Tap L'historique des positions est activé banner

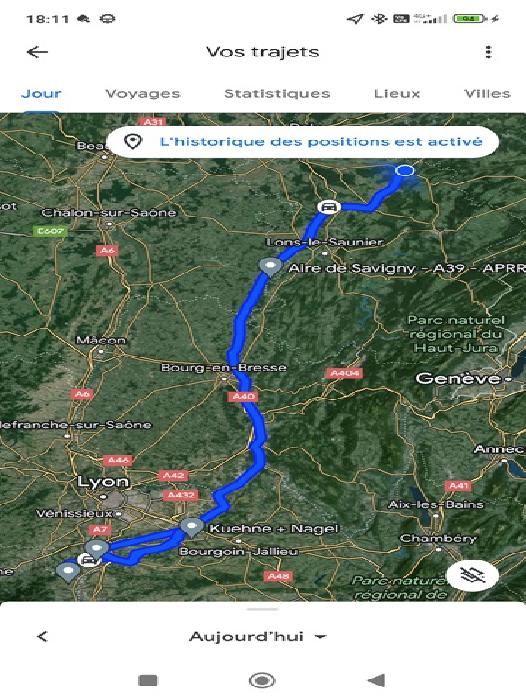coord(302,142)
